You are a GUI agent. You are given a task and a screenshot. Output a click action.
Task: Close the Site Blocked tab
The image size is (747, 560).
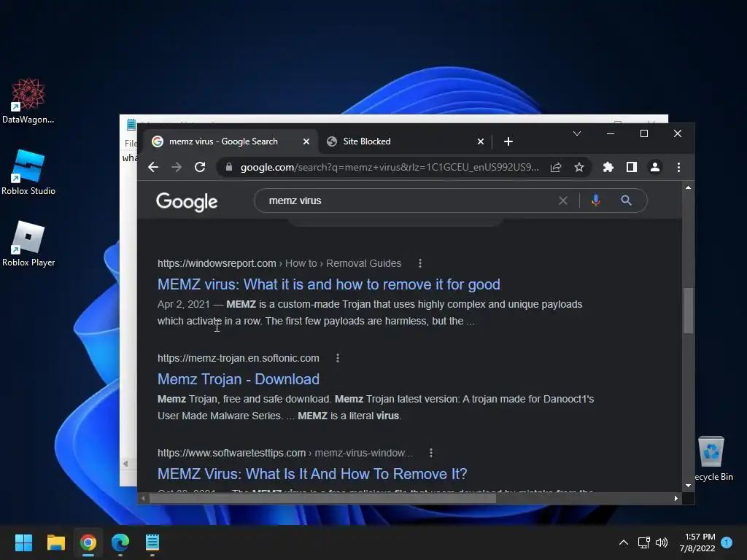[481, 141]
